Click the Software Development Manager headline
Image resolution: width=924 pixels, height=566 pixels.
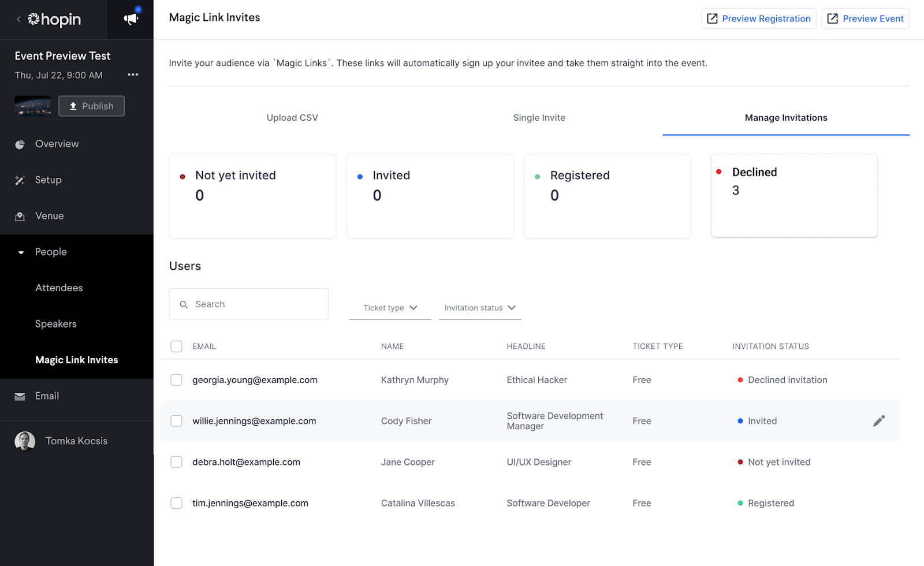coord(555,421)
